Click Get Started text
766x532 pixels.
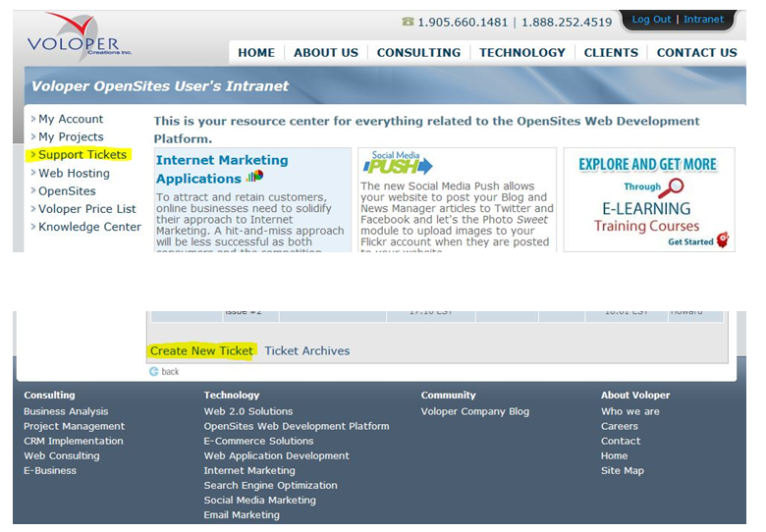point(690,241)
